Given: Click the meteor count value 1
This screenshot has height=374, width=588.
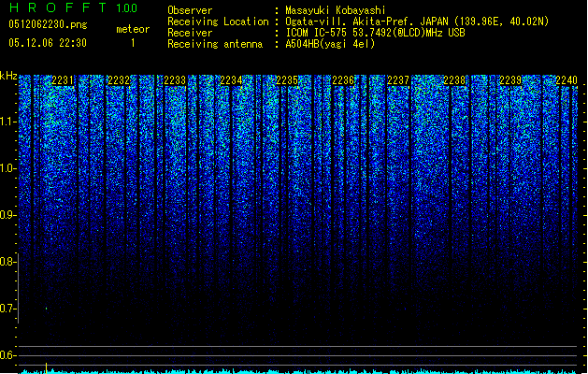Looking at the screenshot, I should pos(133,43).
